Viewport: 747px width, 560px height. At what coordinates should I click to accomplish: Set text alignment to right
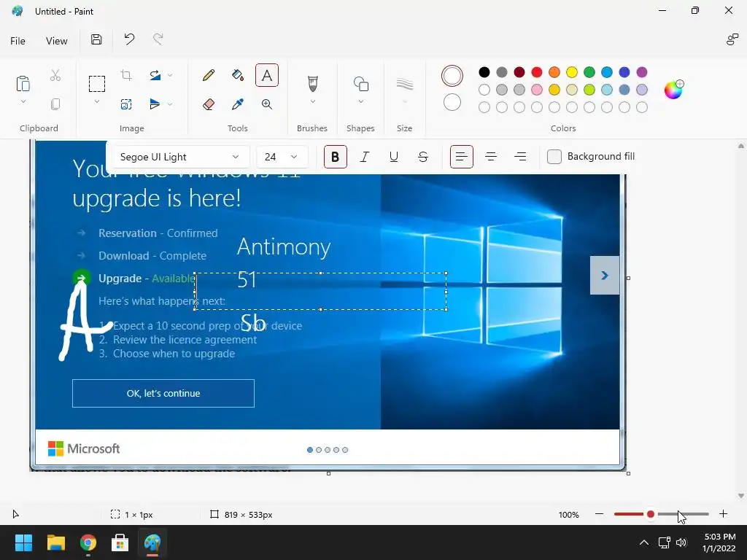(520, 157)
